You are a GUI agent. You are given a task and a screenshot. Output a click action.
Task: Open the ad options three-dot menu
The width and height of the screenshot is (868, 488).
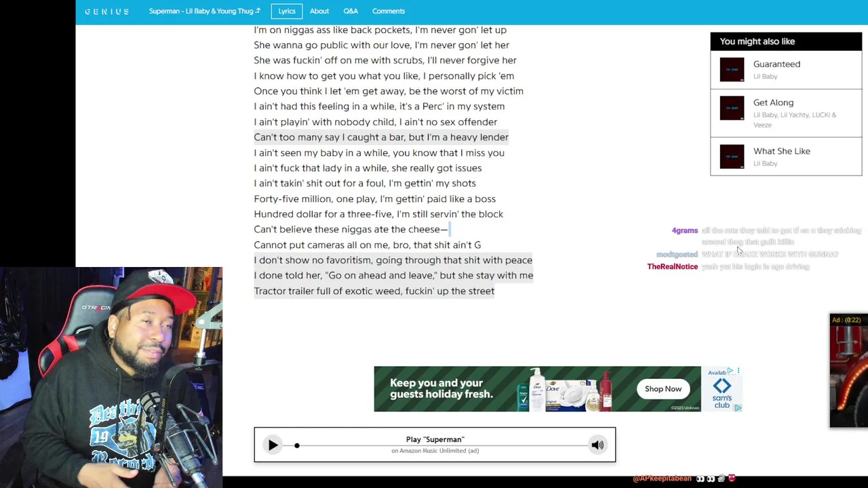[x=738, y=371]
